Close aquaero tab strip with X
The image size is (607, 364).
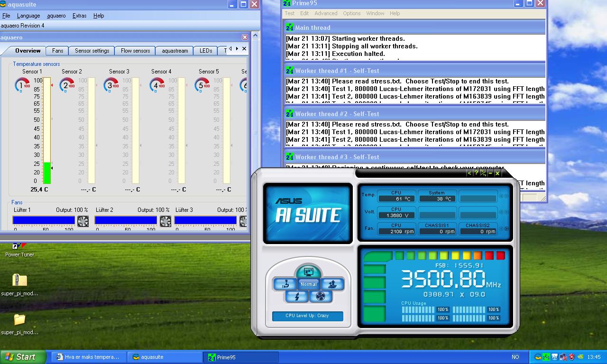pos(244,48)
